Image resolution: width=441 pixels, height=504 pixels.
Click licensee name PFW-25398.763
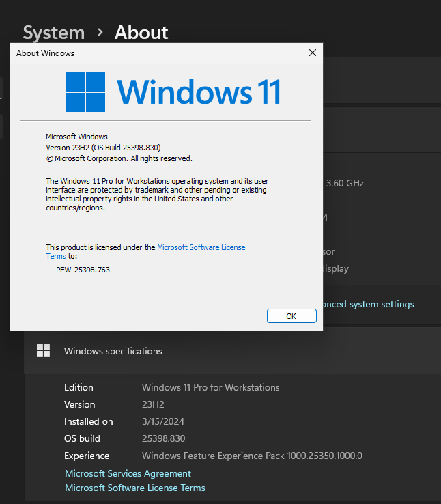[x=83, y=270]
